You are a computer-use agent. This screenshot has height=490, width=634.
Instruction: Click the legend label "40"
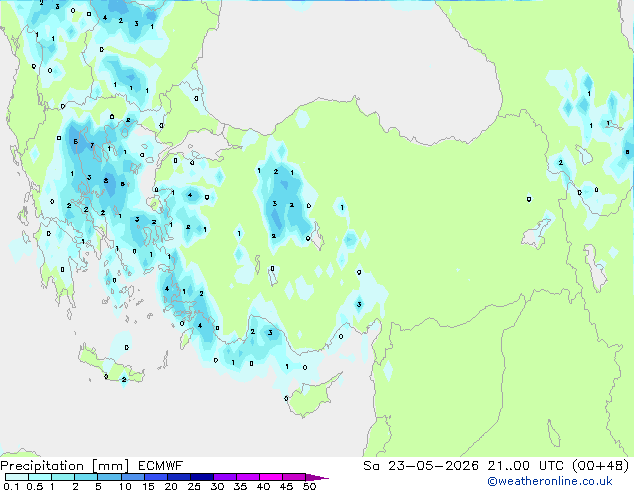pyautogui.click(x=264, y=486)
